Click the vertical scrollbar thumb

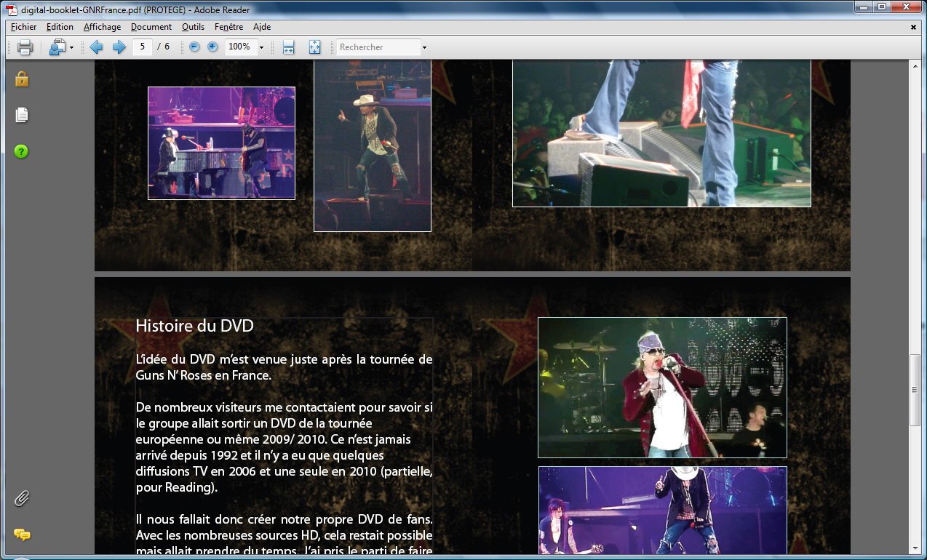(x=915, y=390)
